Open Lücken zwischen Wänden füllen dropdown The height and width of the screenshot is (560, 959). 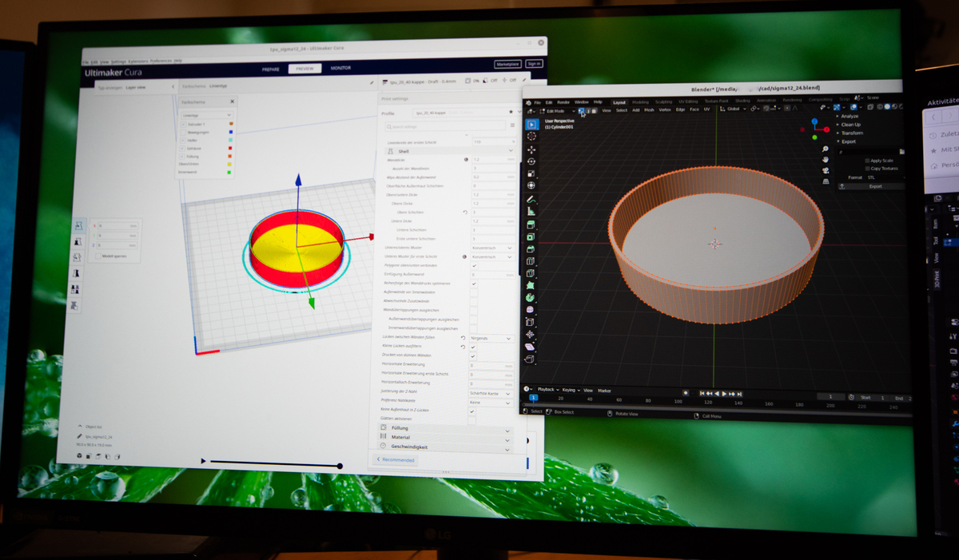491,338
